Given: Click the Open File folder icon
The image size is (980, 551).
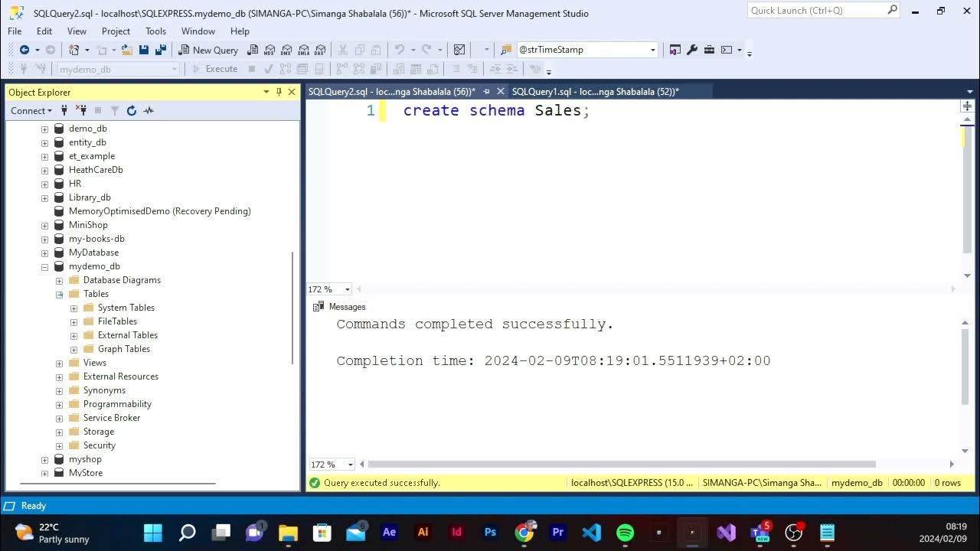Looking at the screenshot, I should click(126, 50).
